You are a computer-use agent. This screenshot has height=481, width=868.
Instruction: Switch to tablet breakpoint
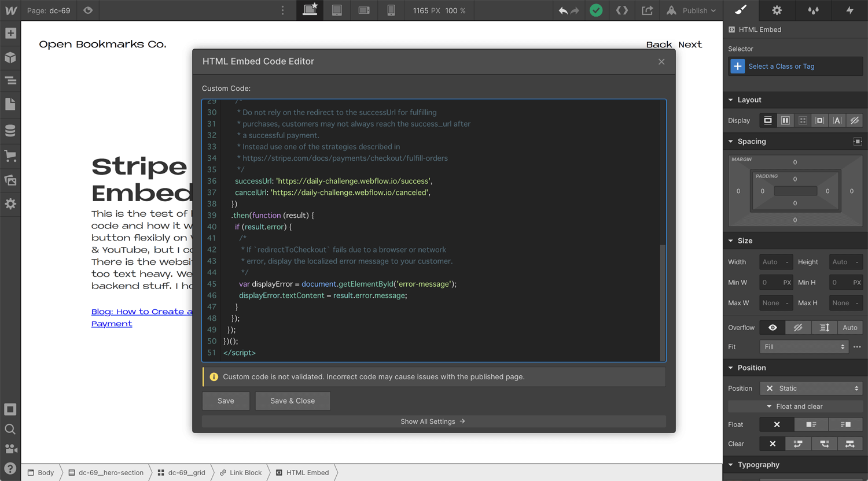click(x=337, y=10)
